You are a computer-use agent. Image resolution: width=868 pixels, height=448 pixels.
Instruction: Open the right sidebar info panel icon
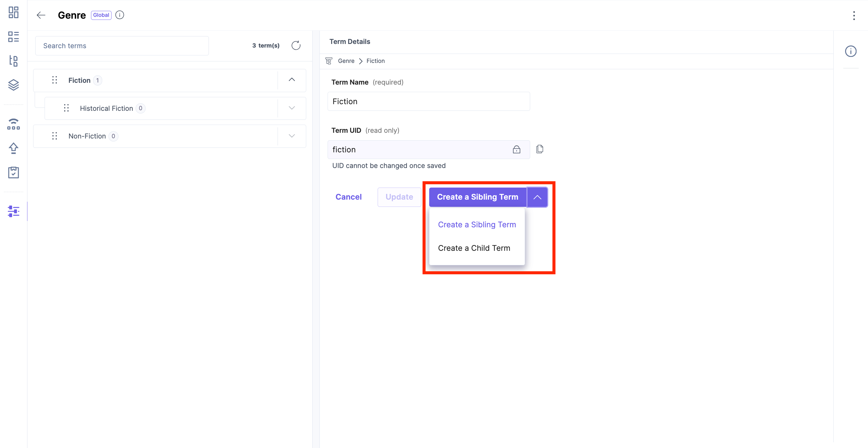[x=851, y=51]
